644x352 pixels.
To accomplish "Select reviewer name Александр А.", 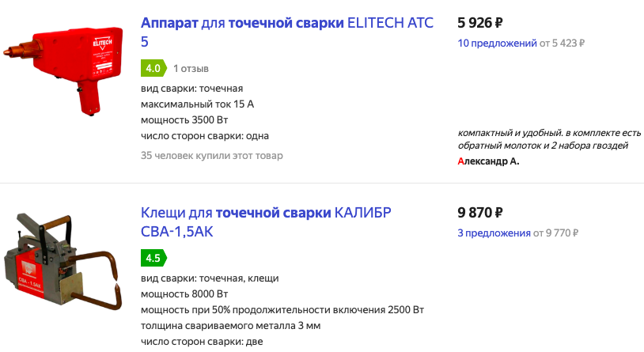I will 488,161.
